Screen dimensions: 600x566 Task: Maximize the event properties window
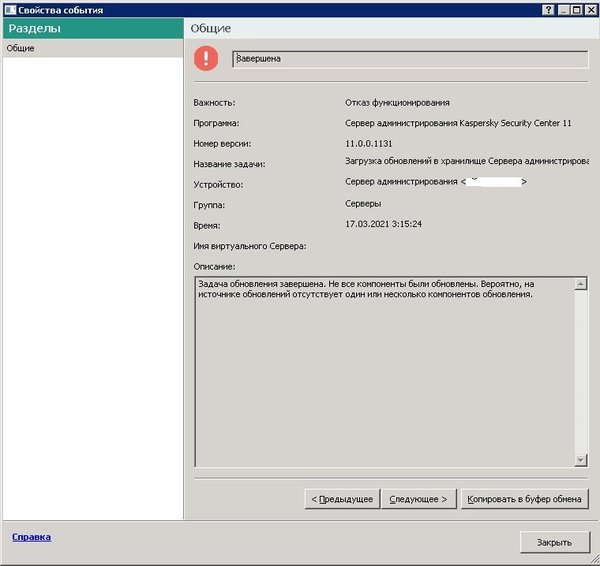pos(576,9)
